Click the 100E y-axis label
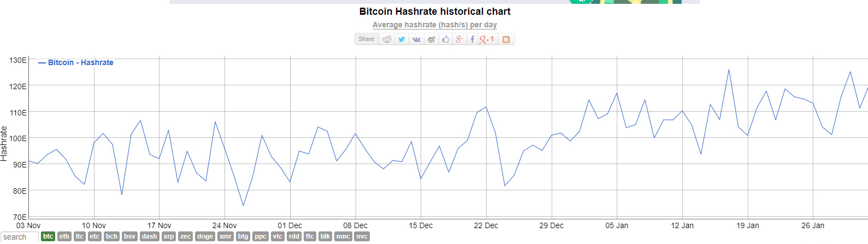868x244 pixels. pyautogui.click(x=18, y=138)
